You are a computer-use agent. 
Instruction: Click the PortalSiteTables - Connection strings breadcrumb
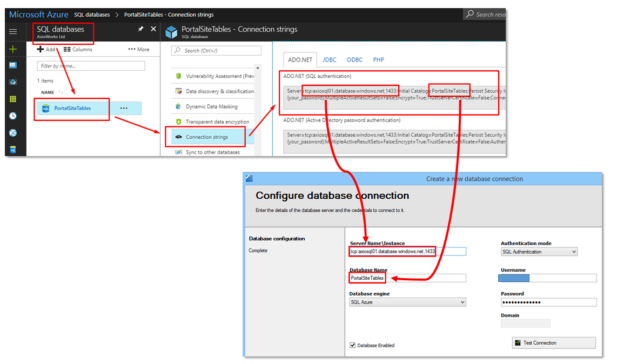[169, 15]
